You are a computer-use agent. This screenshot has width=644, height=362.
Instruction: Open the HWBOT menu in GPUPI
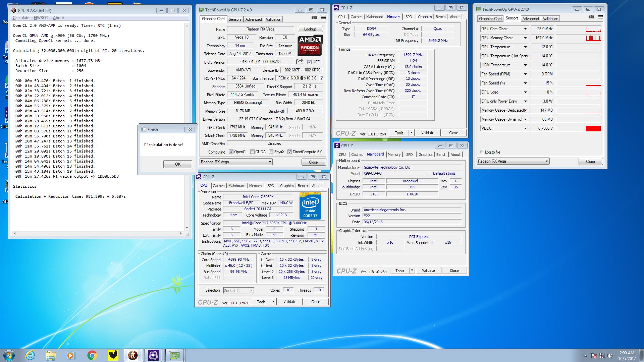41,18
